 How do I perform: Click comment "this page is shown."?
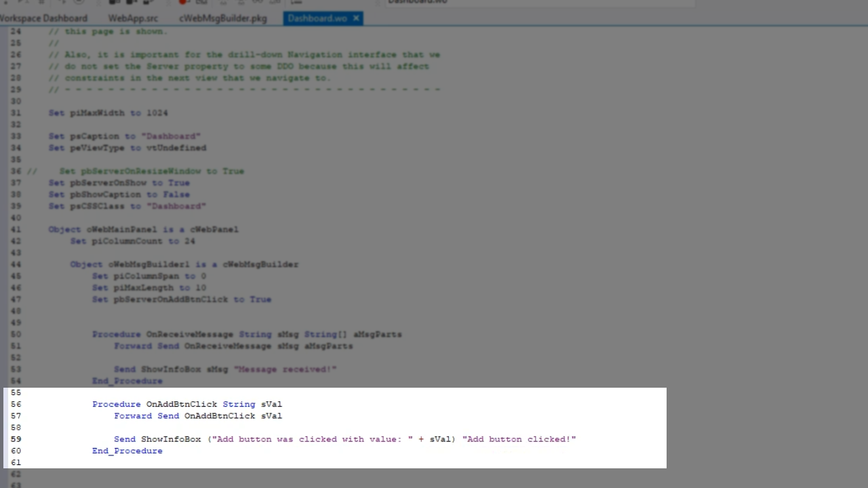coord(107,31)
